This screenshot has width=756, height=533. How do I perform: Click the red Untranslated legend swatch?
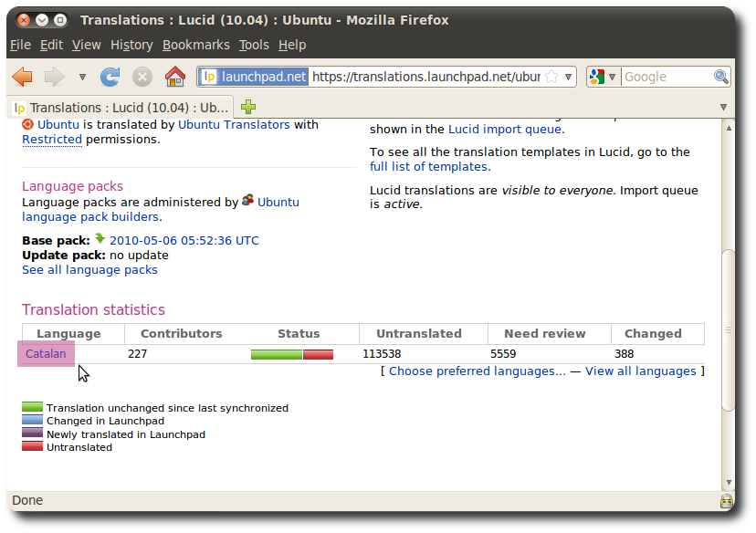[x=32, y=446]
